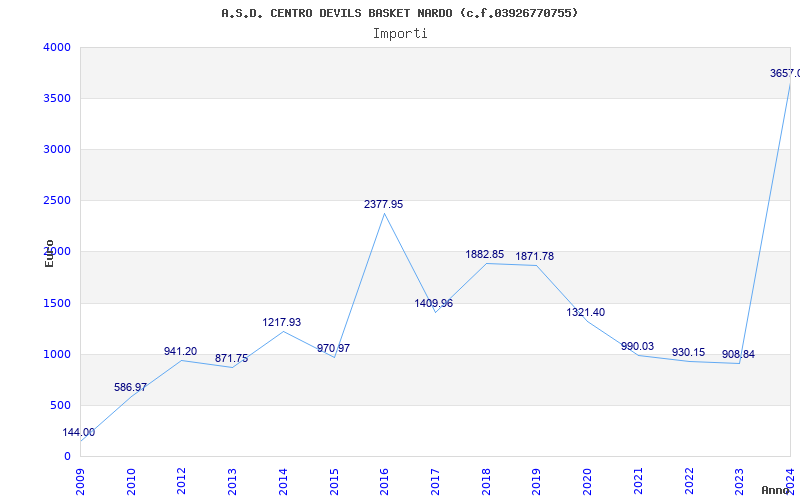800x500 pixels.
Task: Click the 1000 y-axis tick label
Action: click(57, 355)
